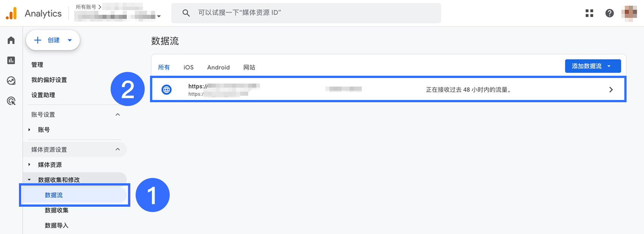Open the Explore icon in sidebar
644x234 pixels.
click(11, 80)
